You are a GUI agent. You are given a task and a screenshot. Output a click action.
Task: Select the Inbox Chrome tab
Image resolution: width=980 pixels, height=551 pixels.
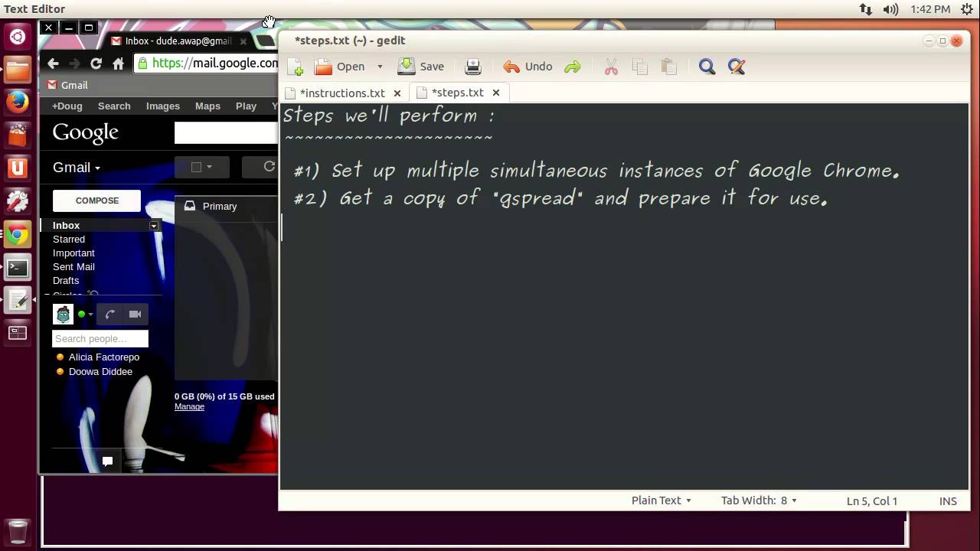[178, 41]
